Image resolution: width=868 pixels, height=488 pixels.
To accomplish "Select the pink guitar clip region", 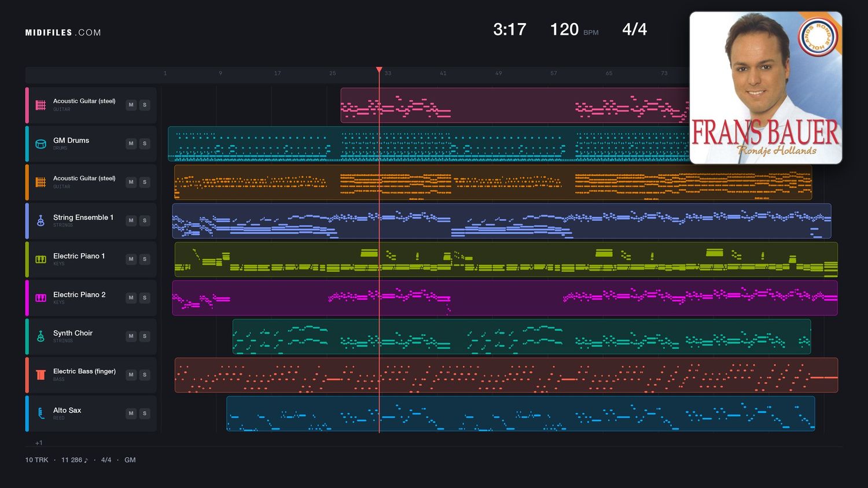I will 515,105.
